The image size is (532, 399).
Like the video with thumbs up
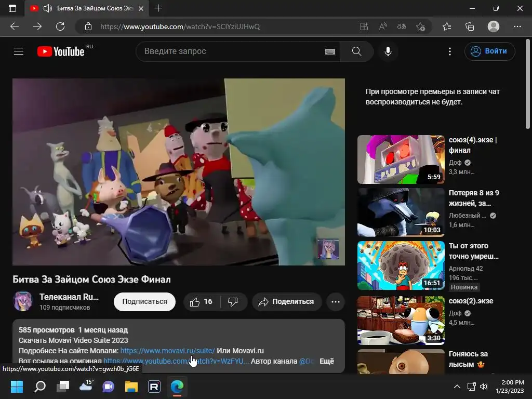[202, 302]
